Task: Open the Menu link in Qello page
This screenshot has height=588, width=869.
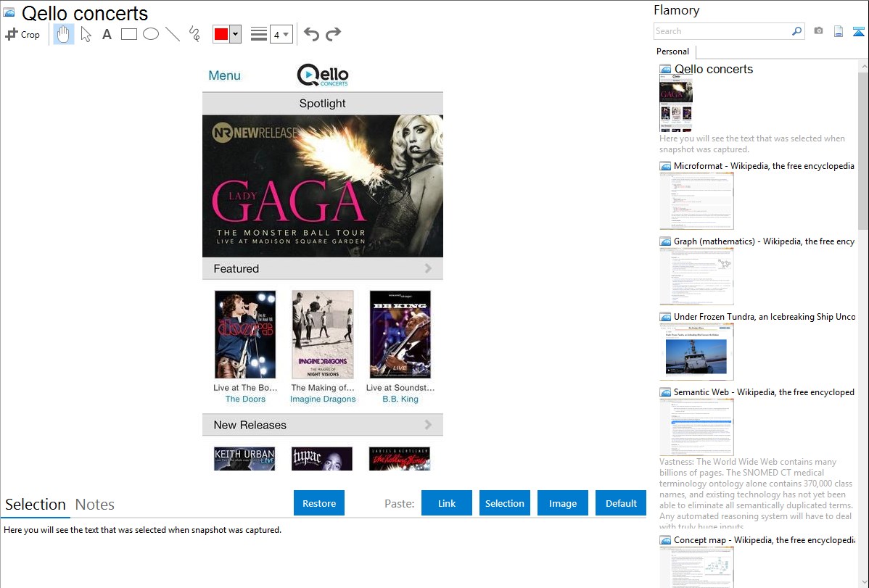Action: (224, 75)
